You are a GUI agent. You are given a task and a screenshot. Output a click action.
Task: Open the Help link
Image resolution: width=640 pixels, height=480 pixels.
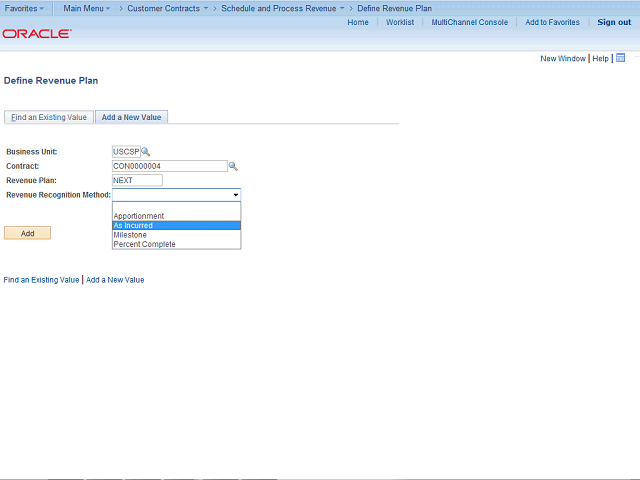tap(600, 58)
